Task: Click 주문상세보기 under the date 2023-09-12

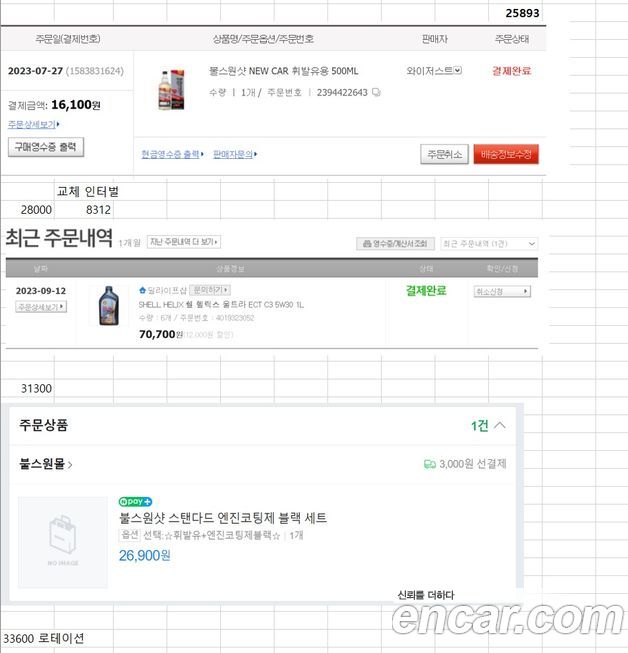Action: [x=41, y=307]
